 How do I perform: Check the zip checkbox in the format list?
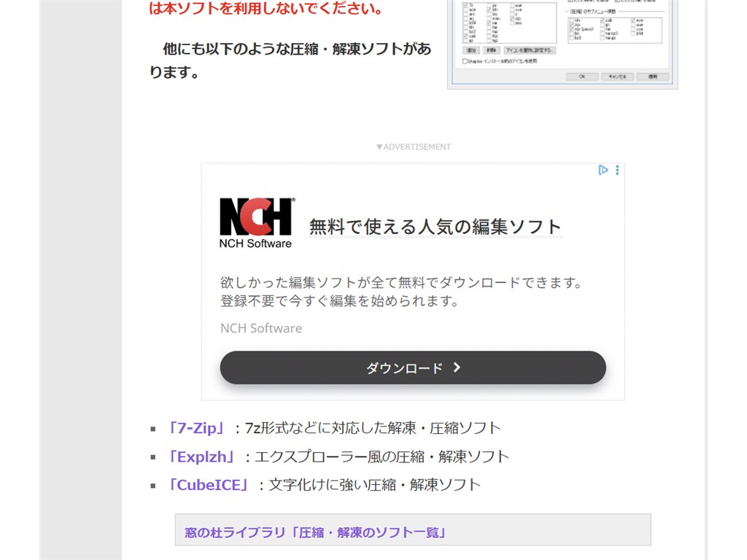[x=511, y=20]
